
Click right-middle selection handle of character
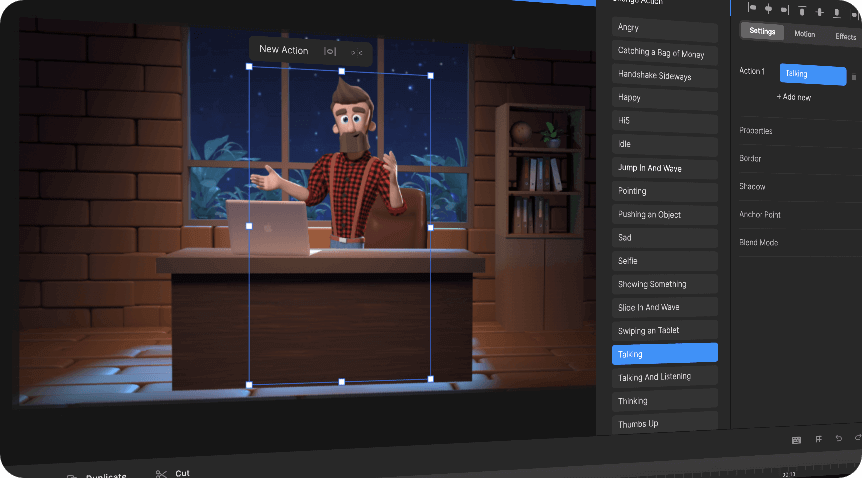tap(430, 227)
